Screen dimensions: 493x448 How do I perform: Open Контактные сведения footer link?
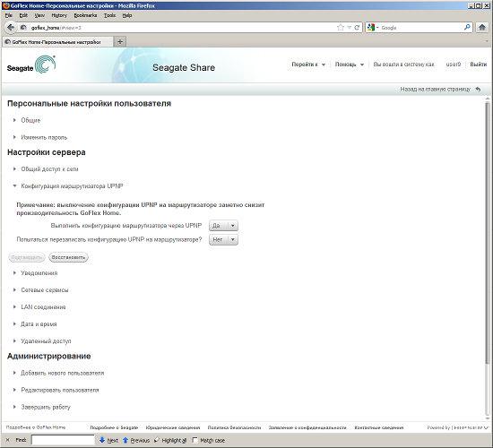coord(379,427)
